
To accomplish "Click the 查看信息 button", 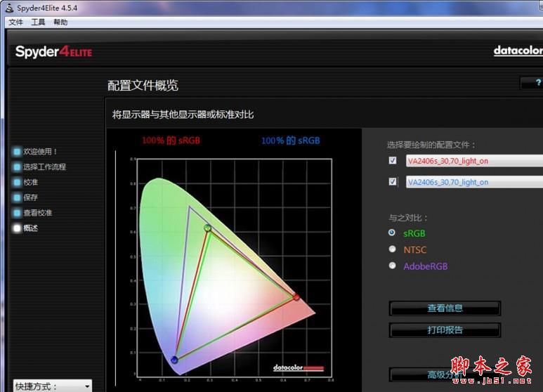I will click(445, 308).
